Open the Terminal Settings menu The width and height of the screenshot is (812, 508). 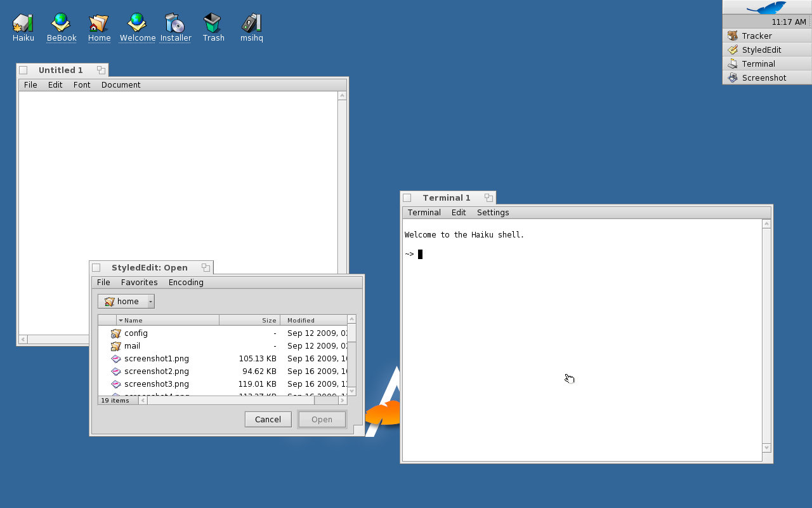493,213
